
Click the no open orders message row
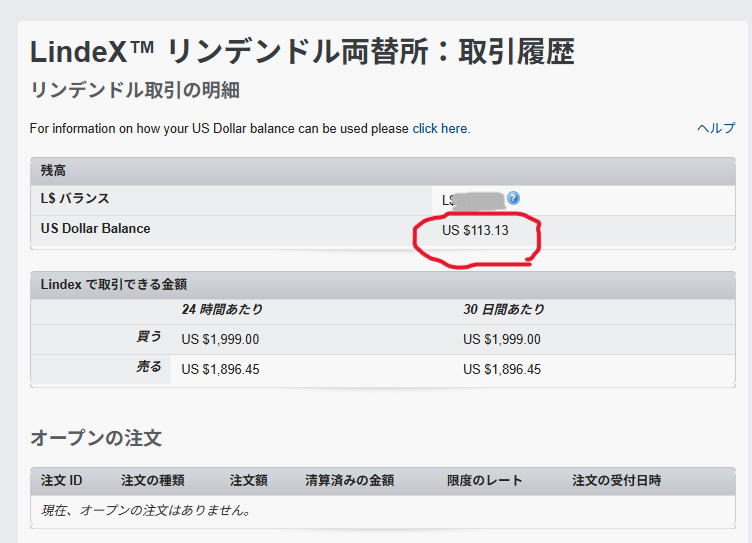tap(145, 511)
